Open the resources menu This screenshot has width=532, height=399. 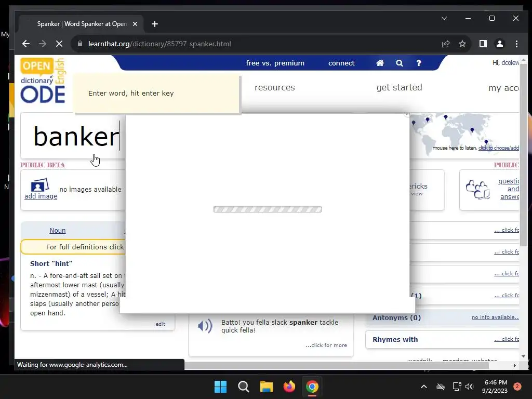(275, 87)
